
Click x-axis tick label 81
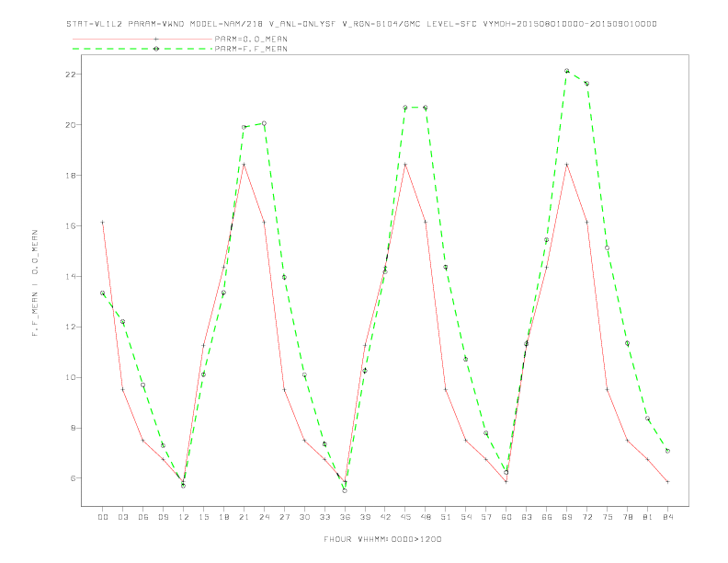pyautogui.click(x=648, y=517)
